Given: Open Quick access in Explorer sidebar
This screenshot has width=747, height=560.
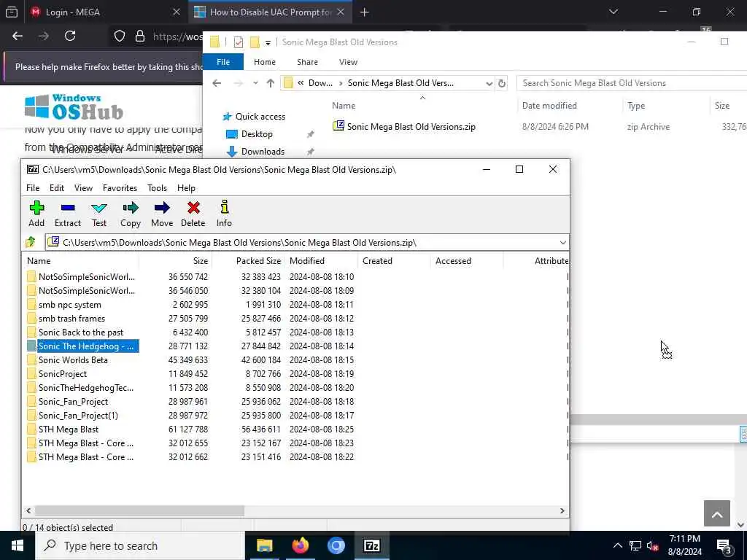Looking at the screenshot, I should [x=254, y=117].
